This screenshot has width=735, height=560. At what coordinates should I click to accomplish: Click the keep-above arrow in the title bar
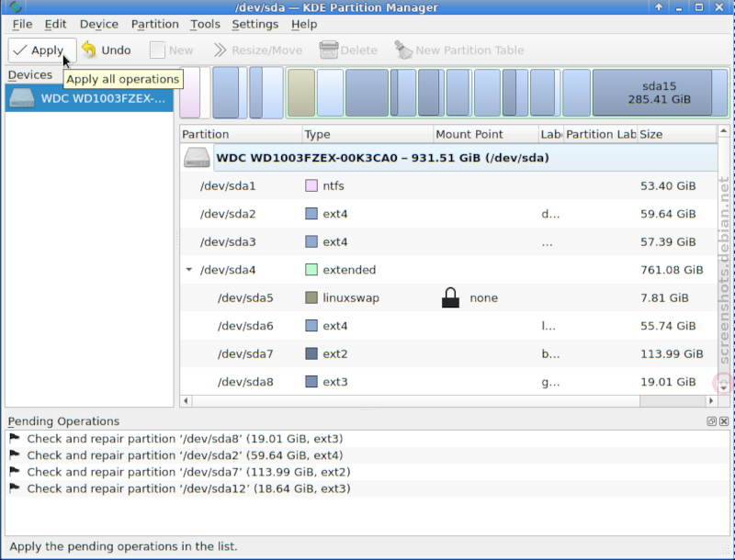659,7
